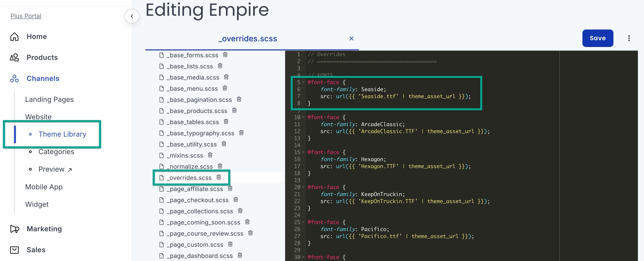Click the Home house icon

pos(14,37)
